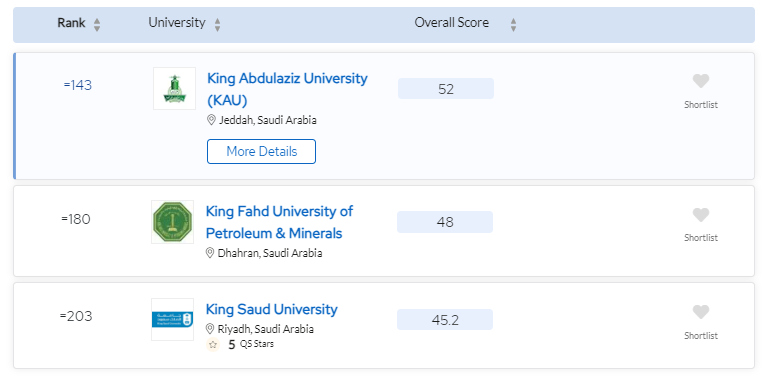The width and height of the screenshot is (767, 380).
Task: Sort by Overall Score arrows
Action: 513,25
